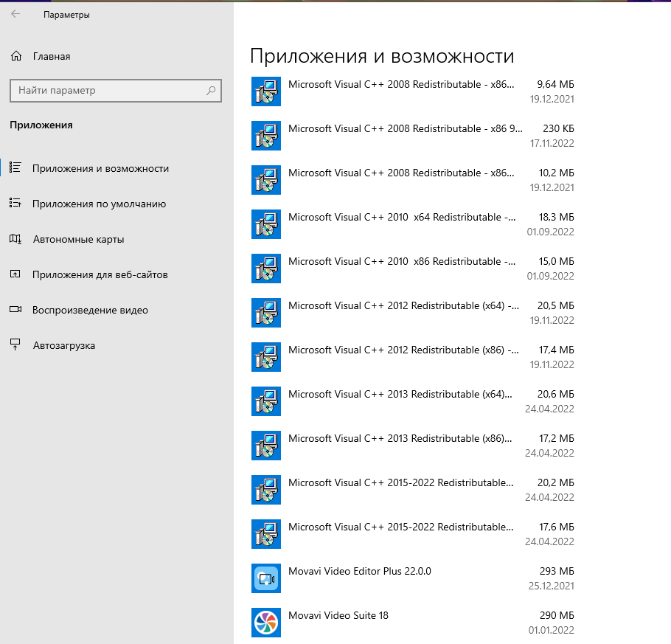Click the Приложения sidebar category header
The image size is (671, 644).
(41, 125)
